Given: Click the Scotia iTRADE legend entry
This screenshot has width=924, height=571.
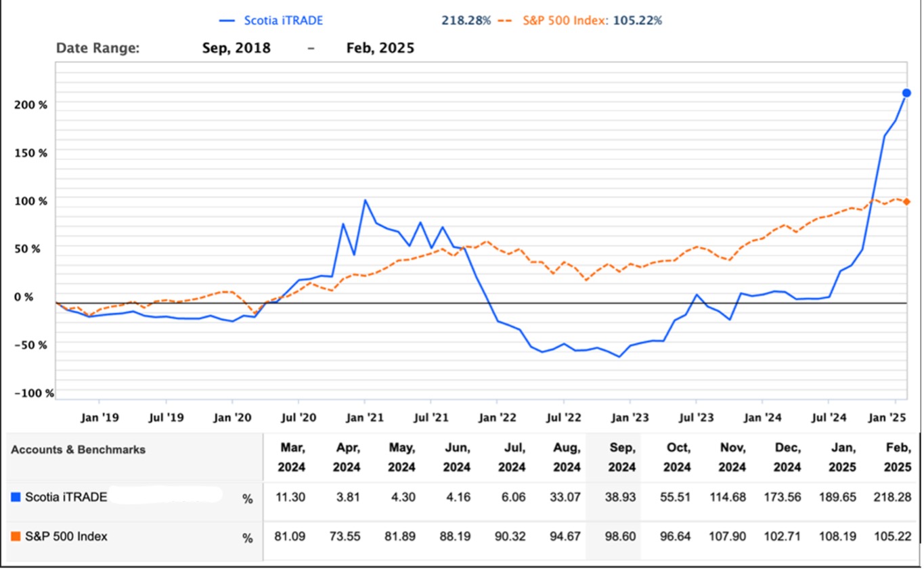Looking at the screenshot, I should (272, 20).
